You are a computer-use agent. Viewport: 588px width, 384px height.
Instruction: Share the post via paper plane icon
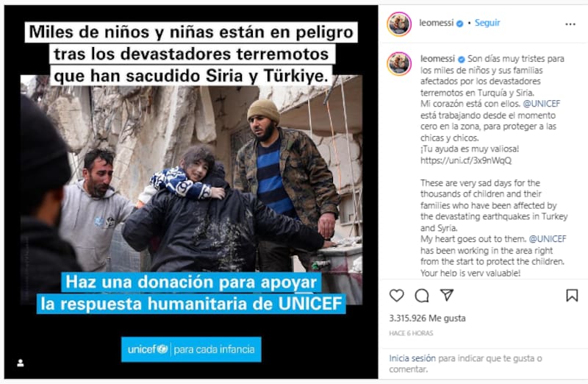coord(447,295)
